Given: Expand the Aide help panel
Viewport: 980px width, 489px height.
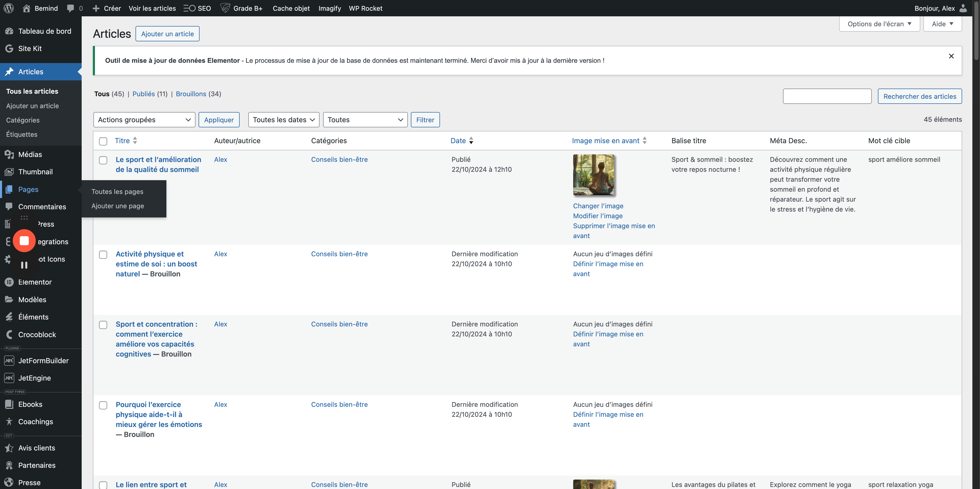Looking at the screenshot, I should tap(942, 23).
